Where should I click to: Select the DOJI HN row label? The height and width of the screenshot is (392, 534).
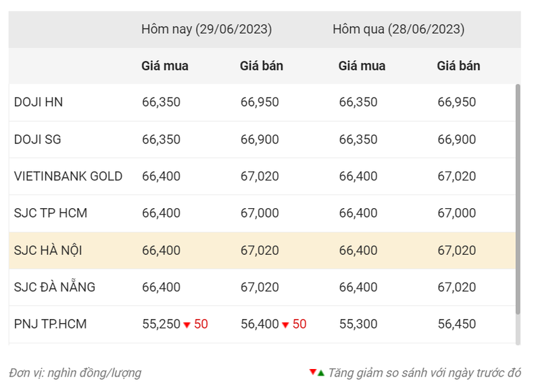39,103
